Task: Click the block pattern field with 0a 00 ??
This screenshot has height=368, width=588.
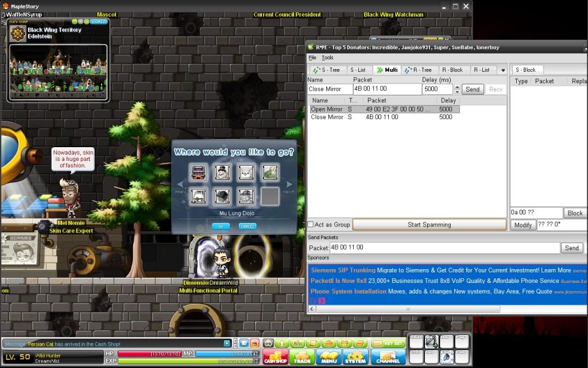Action: tap(536, 213)
